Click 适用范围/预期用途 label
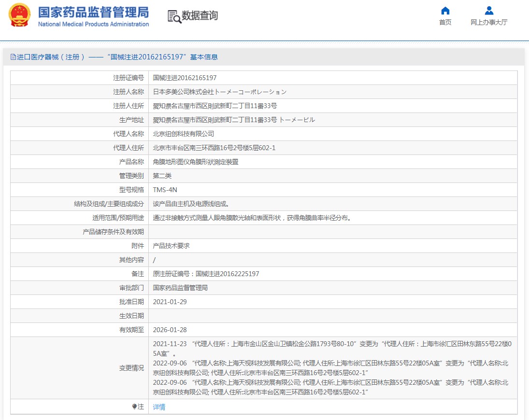 [x=118, y=218]
